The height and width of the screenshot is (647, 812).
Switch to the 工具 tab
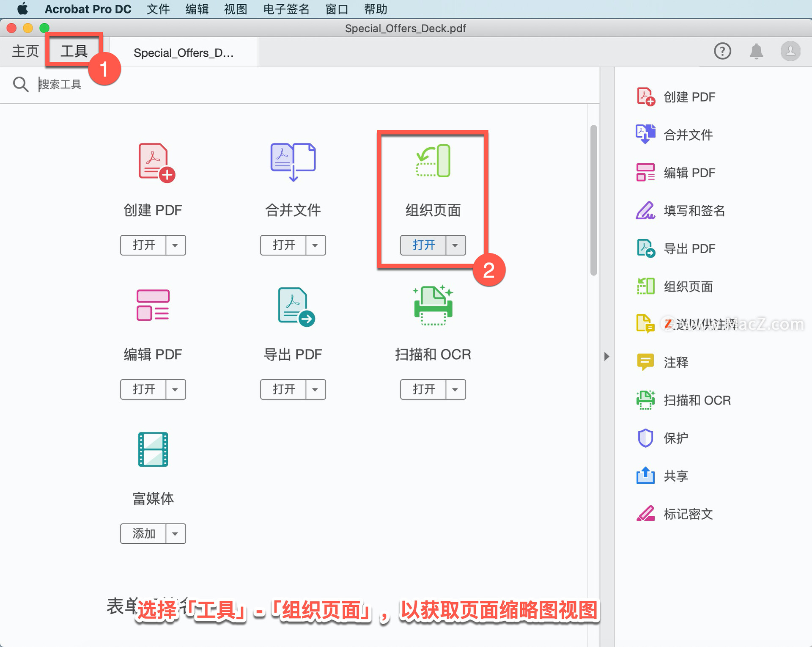[74, 51]
